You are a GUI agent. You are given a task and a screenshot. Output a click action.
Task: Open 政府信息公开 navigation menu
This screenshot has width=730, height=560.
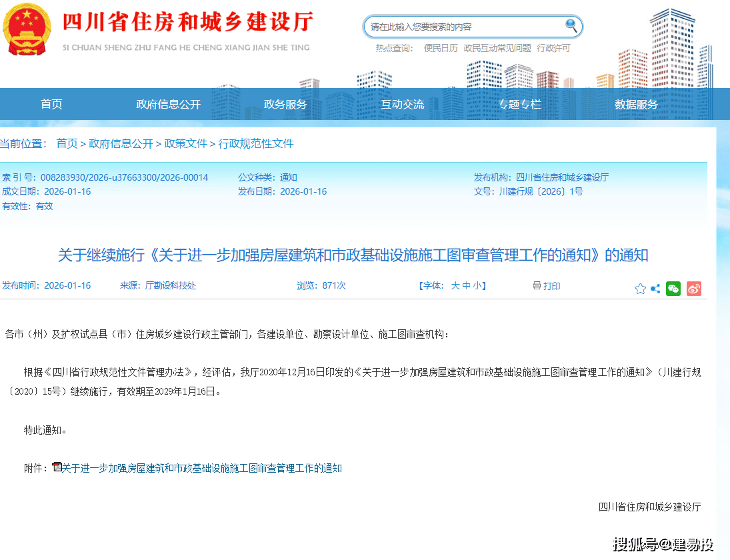tap(168, 104)
